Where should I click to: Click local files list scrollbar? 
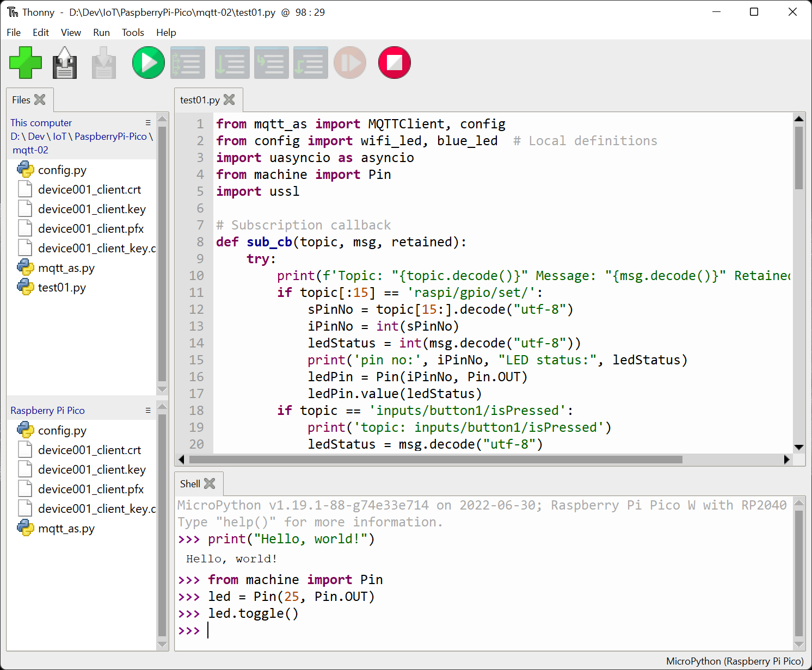pyautogui.click(x=162, y=253)
